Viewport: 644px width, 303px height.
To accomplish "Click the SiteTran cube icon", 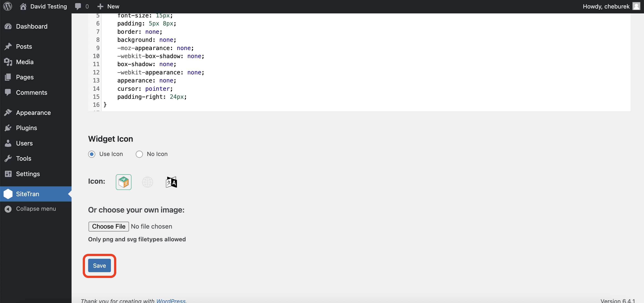I will (124, 182).
